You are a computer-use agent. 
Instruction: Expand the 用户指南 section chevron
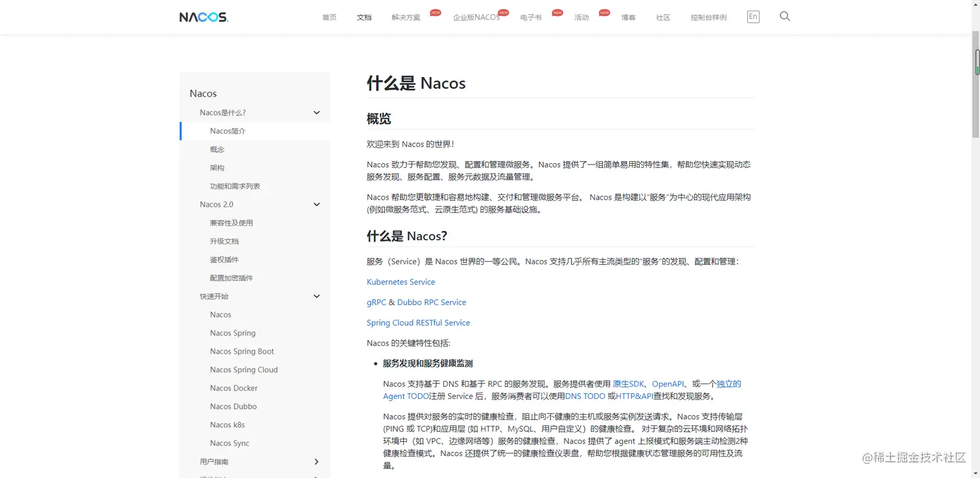point(316,462)
